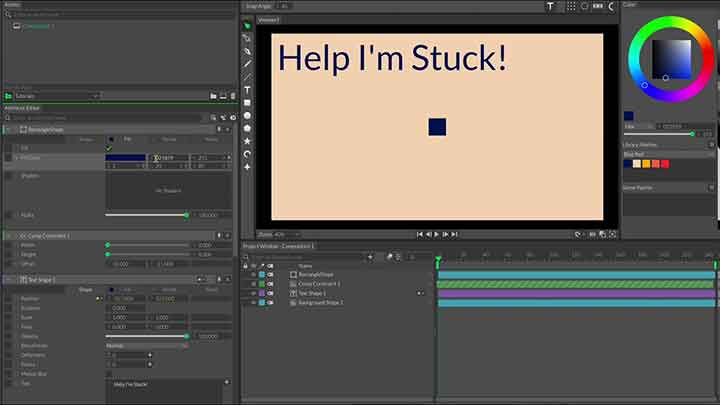Image resolution: width=720 pixels, height=405 pixels.
Task: Select Comp Comment layer in timeline
Action: click(319, 284)
